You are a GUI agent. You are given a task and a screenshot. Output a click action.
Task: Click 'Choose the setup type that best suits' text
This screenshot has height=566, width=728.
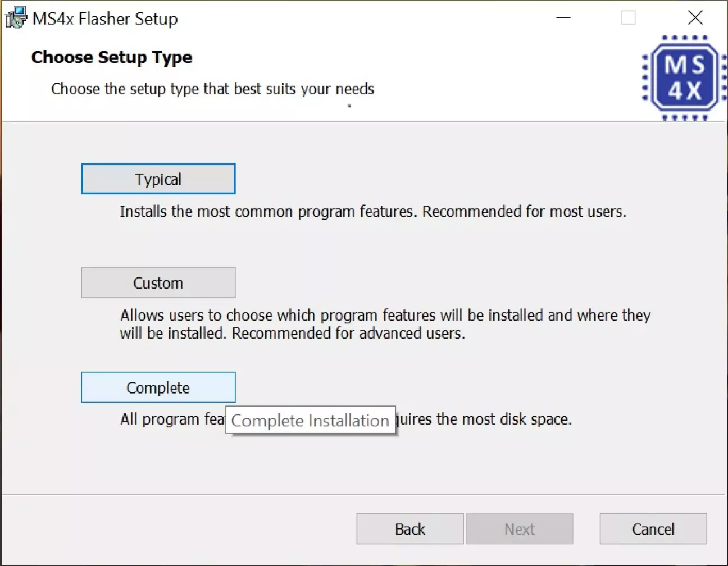pos(213,89)
